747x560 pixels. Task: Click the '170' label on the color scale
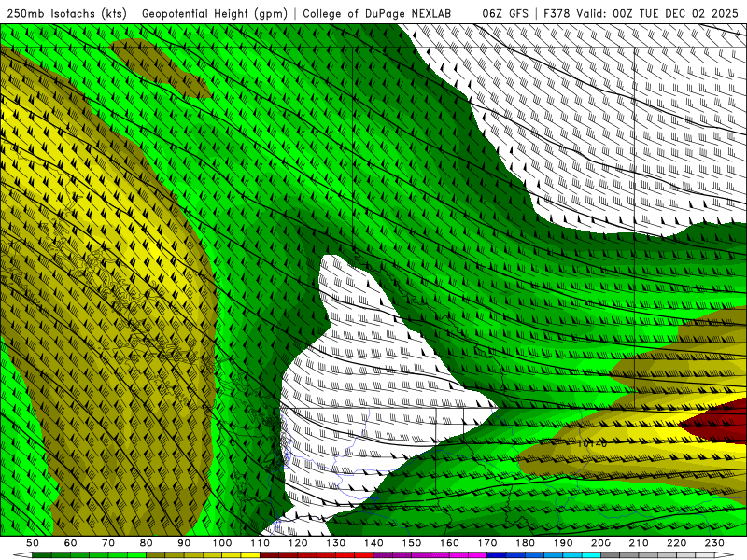(487, 543)
